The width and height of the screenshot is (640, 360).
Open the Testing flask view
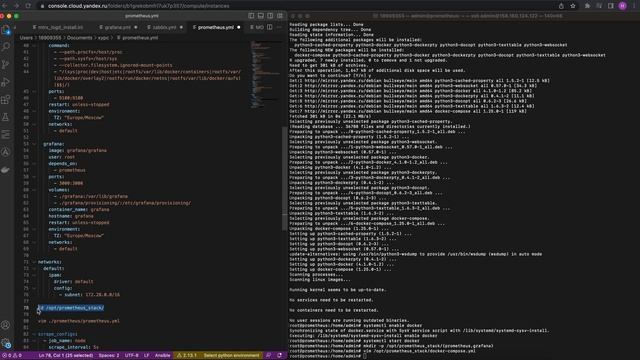click(6, 117)
